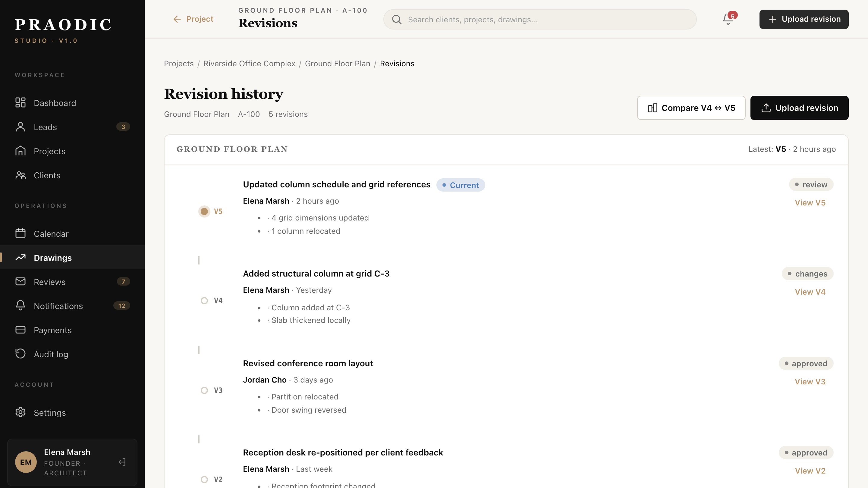This screenshot has height=488, width=868.
Task: Open the Reviews section
Action: 72,282
